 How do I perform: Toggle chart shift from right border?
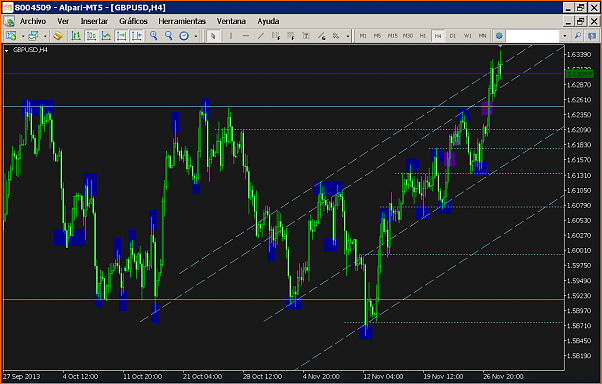pyautogui.click(x=136, y=36)
